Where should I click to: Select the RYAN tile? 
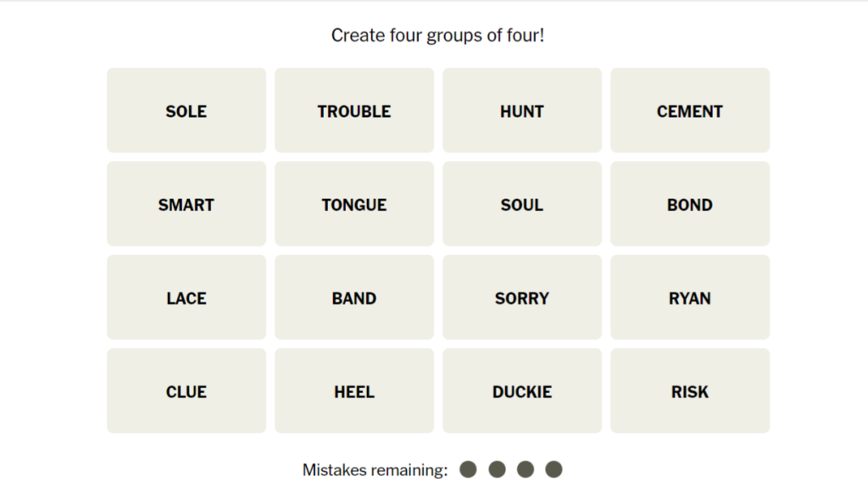tap(690, 297)
